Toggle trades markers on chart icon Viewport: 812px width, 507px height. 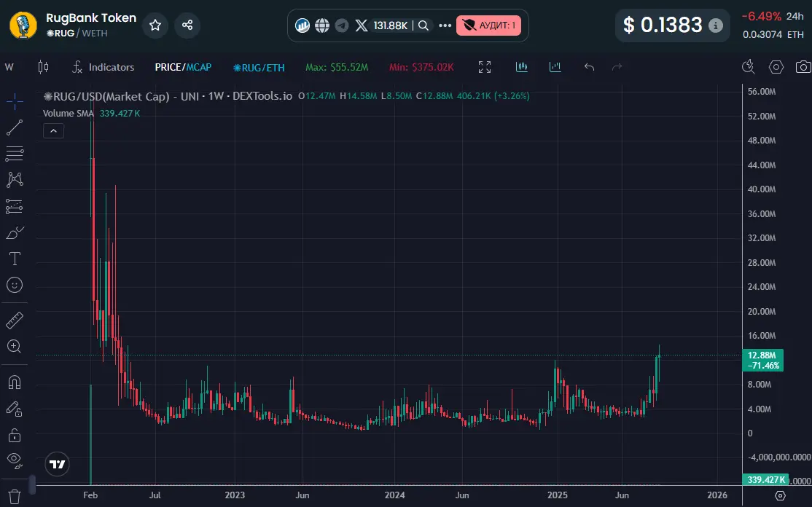pyautogui.click(x=522, y=67)
